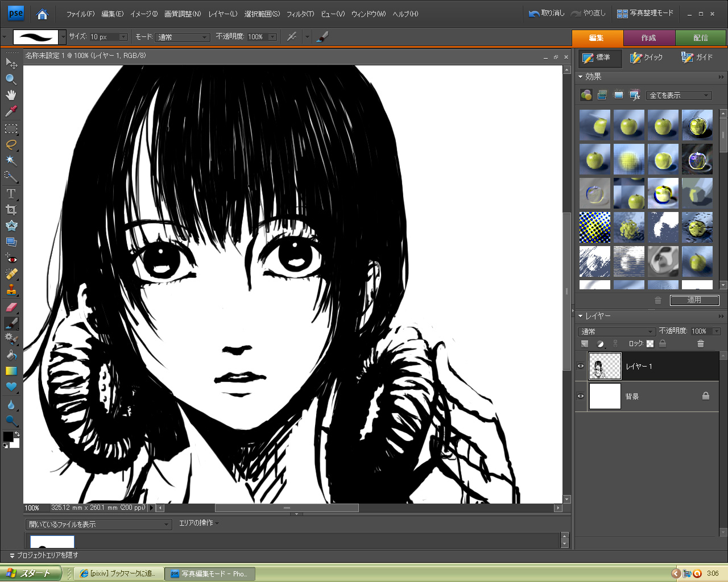Open brush preset picker arrow

pos(63,37)
